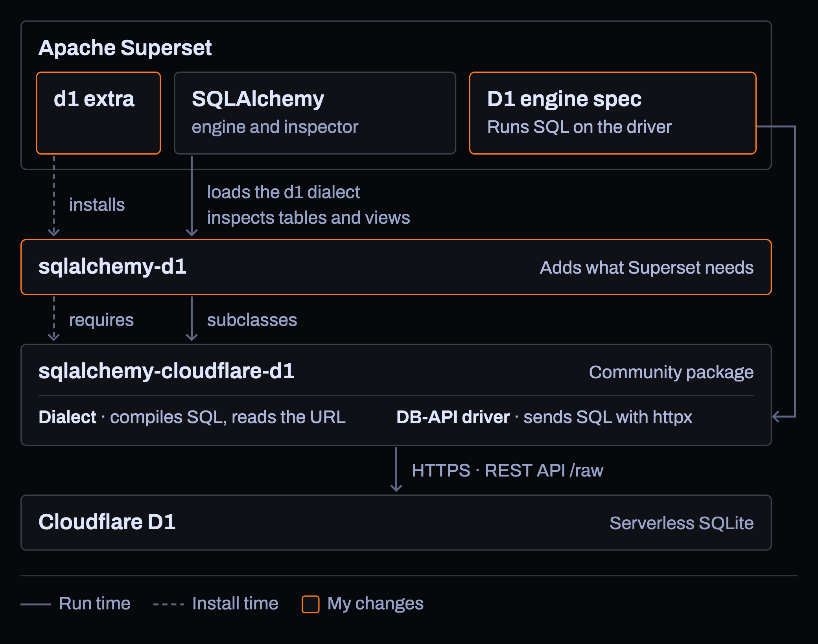Click the 'requires' arrow label
The image size is (818, 644).
[101, 320]
